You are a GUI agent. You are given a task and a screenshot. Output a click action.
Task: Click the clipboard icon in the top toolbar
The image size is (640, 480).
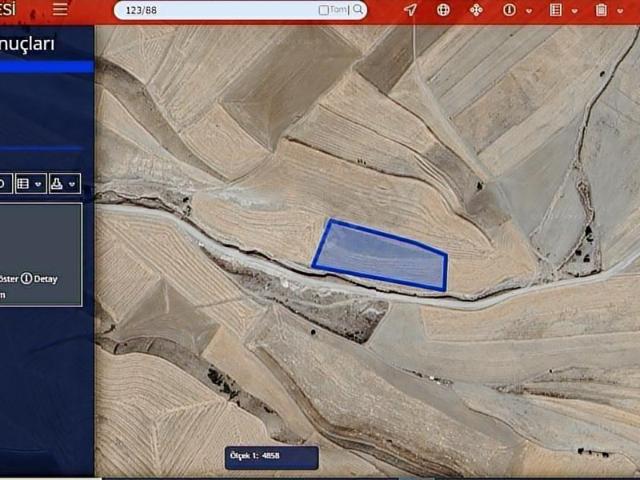[601, 10]
